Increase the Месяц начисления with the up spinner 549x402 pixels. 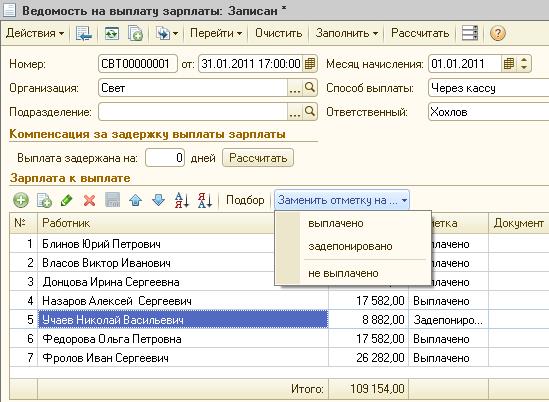coord(524,60)
